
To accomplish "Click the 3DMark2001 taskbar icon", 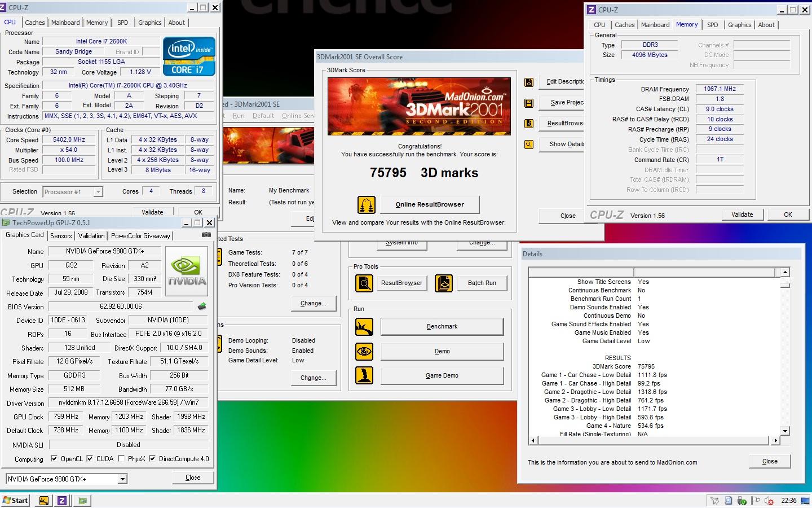I will 43,500.
